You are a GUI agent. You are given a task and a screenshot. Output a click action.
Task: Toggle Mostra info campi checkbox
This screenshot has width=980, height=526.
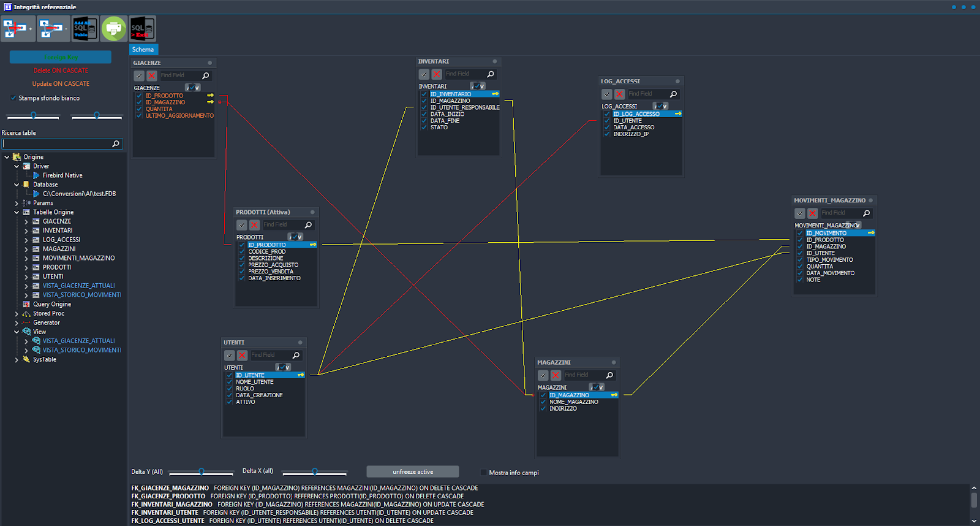(x=483, y=473)
